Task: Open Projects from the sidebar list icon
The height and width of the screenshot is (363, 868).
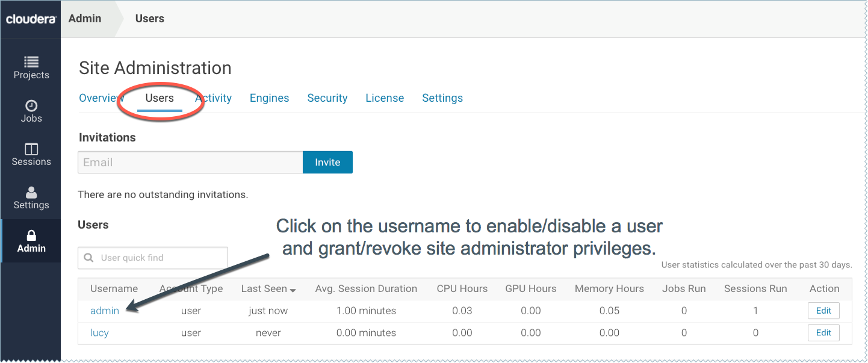Action: pyautogui.click(x=31, y=61)
